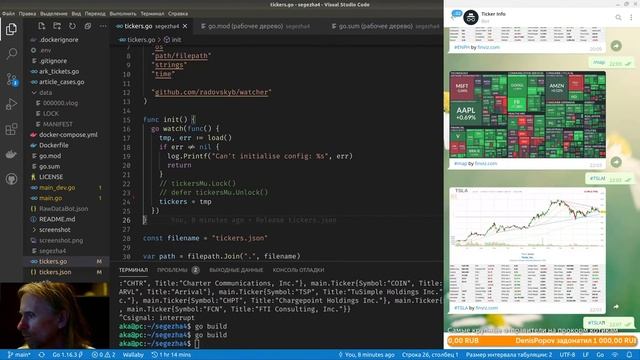Open the GitHub view in activity bar
640x360 pixels.
coord(11,179)
